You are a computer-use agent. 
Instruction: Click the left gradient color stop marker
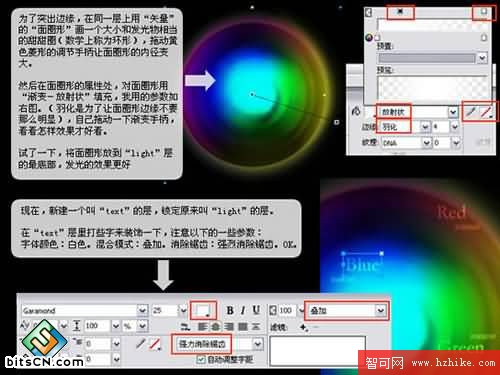pos(378,38)
